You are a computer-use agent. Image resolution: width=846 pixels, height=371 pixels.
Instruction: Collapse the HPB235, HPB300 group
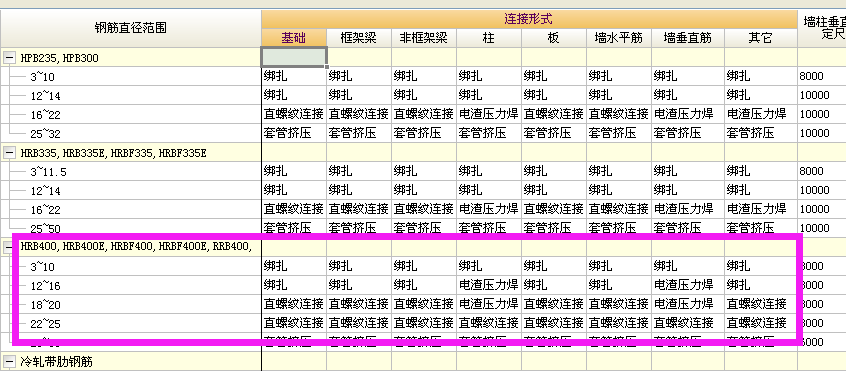9,58
